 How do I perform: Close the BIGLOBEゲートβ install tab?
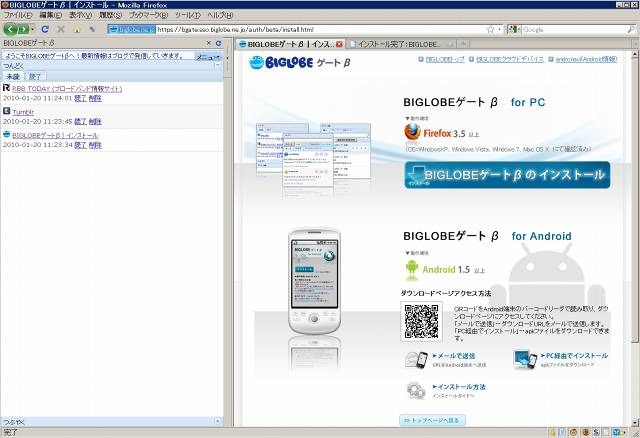(339, 44)
